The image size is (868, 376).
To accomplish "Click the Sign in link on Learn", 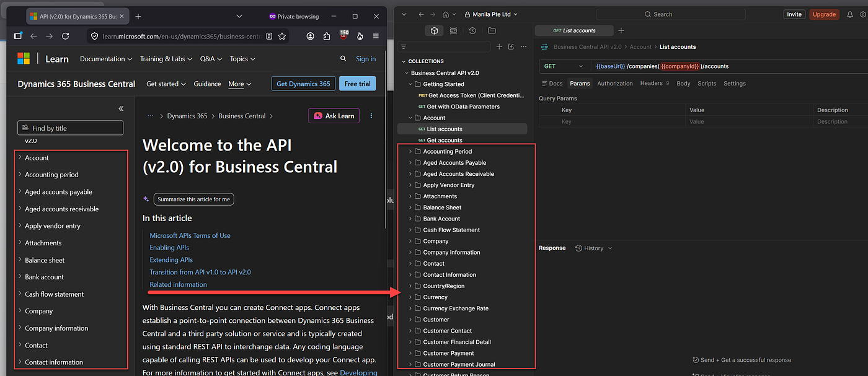I will pyautogui.click(x=366, y=59).
